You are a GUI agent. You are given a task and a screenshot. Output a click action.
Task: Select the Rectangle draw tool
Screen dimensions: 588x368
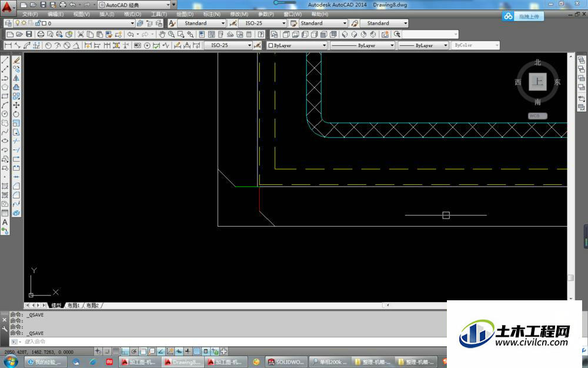pyautogui.click(x=5, y=96)
